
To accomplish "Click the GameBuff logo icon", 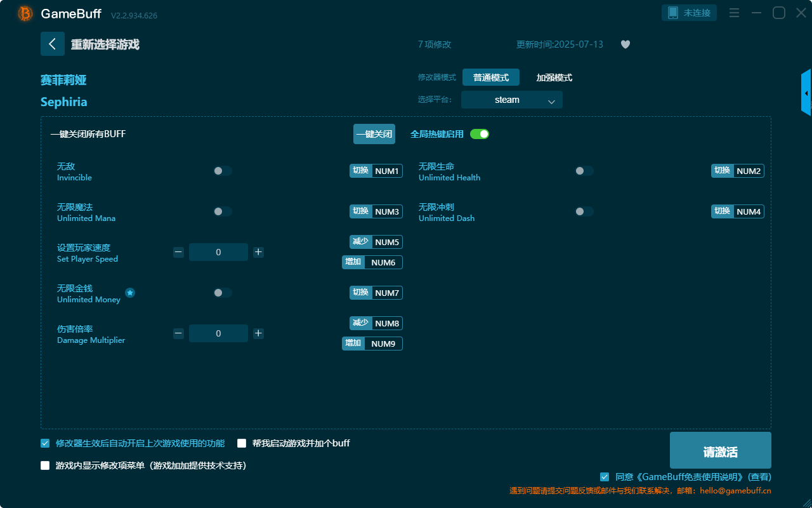I will pos(25,13).
